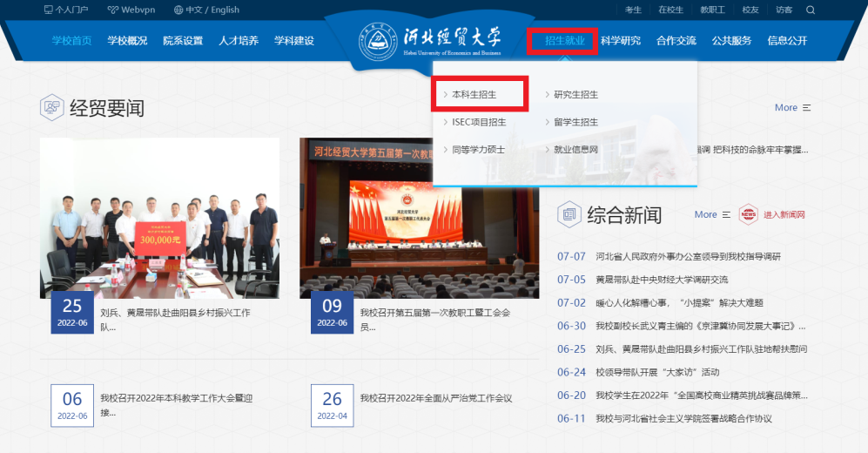
Task: Click More beside 经贸要闻 section
Action: pos(792,107)
